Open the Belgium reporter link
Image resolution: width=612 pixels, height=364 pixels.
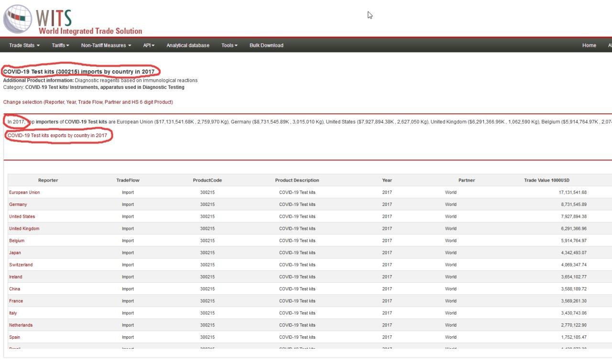point(17,241)
